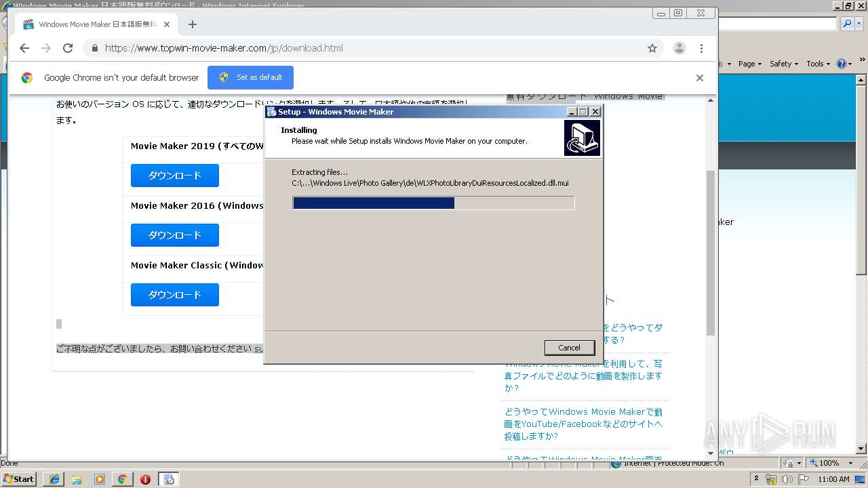This screenshot has width=868, height=488.
Task: Open the YouTube/Facebook upload article link
Action: click(583, 424)
